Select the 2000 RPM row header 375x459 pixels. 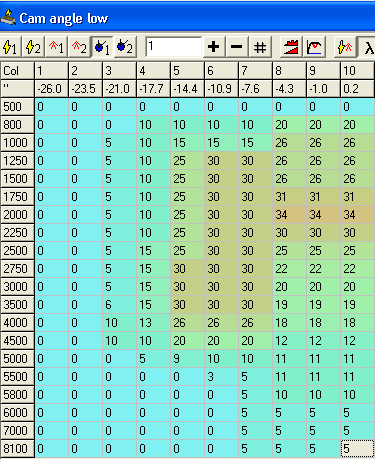click(17, 215)
